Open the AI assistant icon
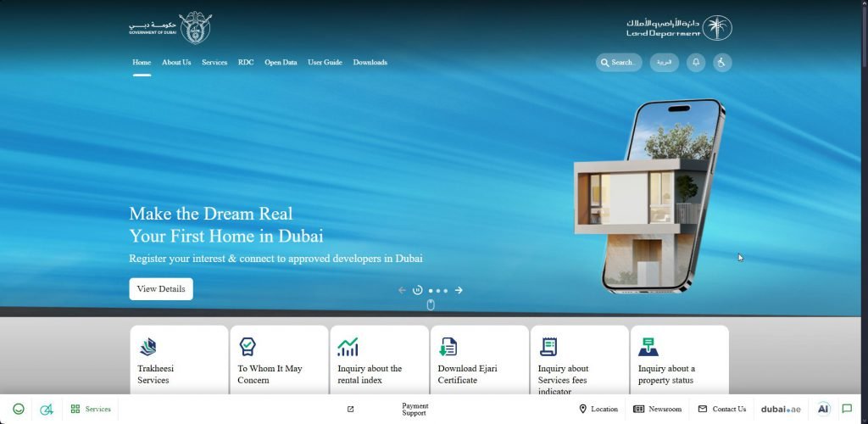 [x=824, y=409]
